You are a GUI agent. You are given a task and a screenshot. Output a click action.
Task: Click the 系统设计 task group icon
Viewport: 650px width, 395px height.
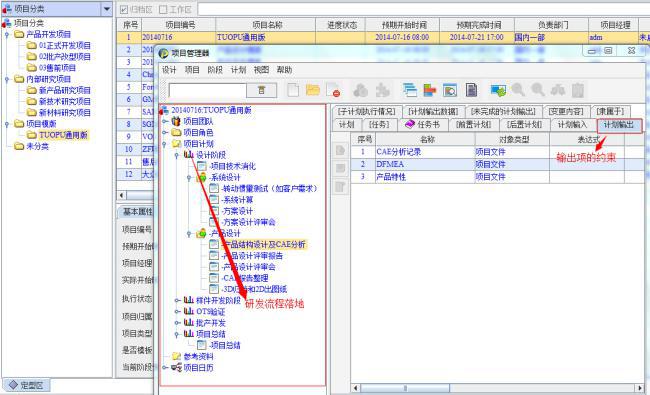[x=201, y=177]
